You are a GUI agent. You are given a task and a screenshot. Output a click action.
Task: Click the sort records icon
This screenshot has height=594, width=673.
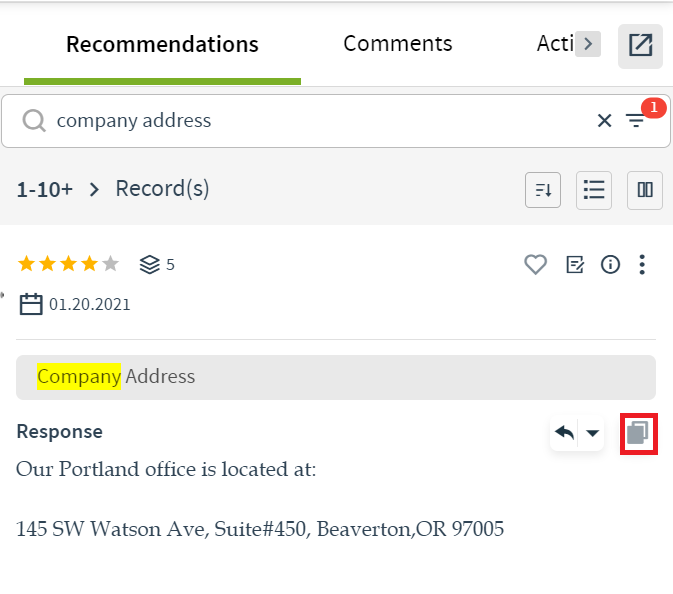point(543,190)
